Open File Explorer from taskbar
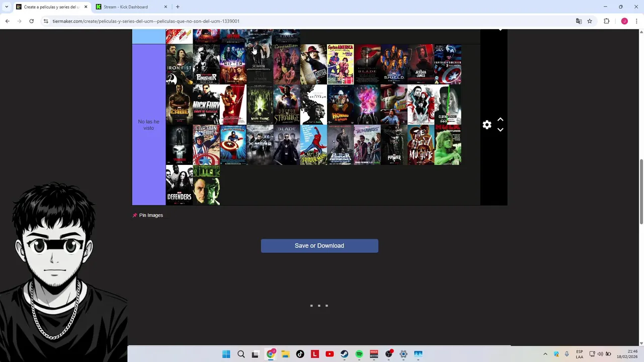Screen dimensions: 644x362 click(x=285, y=354)
